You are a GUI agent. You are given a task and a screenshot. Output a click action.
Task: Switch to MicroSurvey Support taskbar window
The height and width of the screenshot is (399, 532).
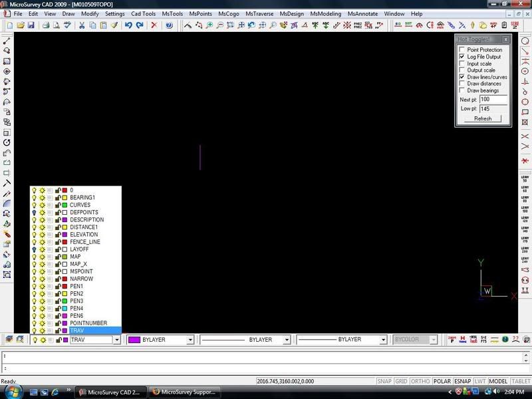[185, 392]
